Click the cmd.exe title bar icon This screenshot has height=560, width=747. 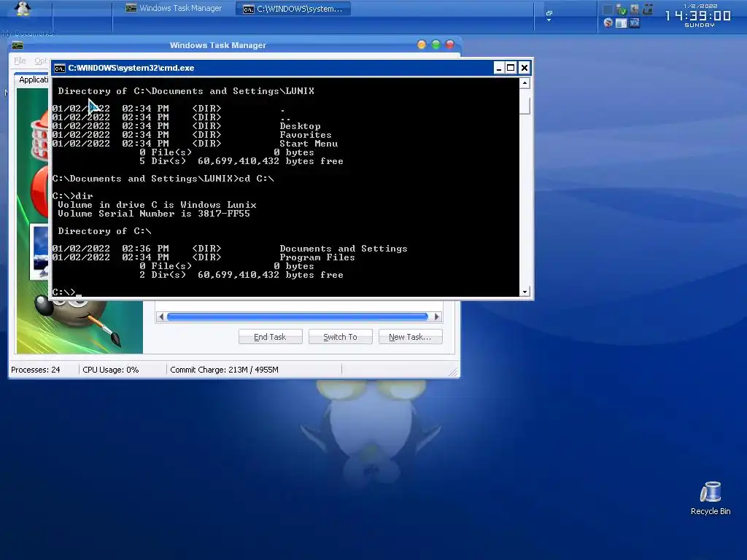click(x=59, y=68)
